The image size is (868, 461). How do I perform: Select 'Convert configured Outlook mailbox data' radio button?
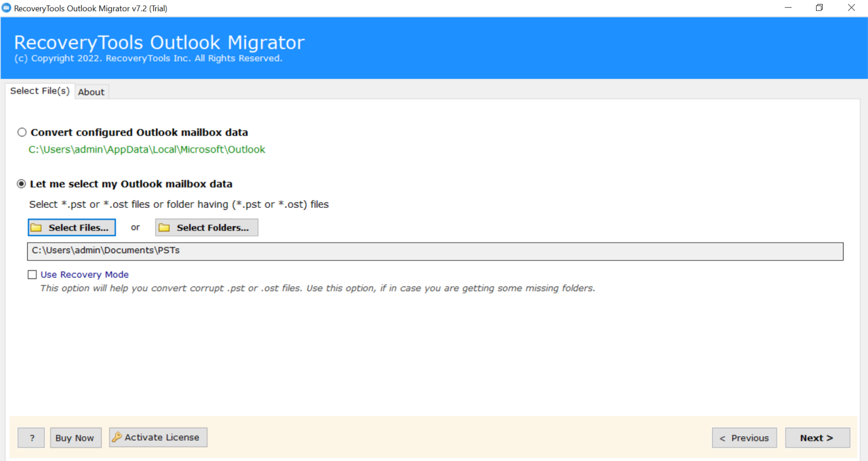coord(22,132)
